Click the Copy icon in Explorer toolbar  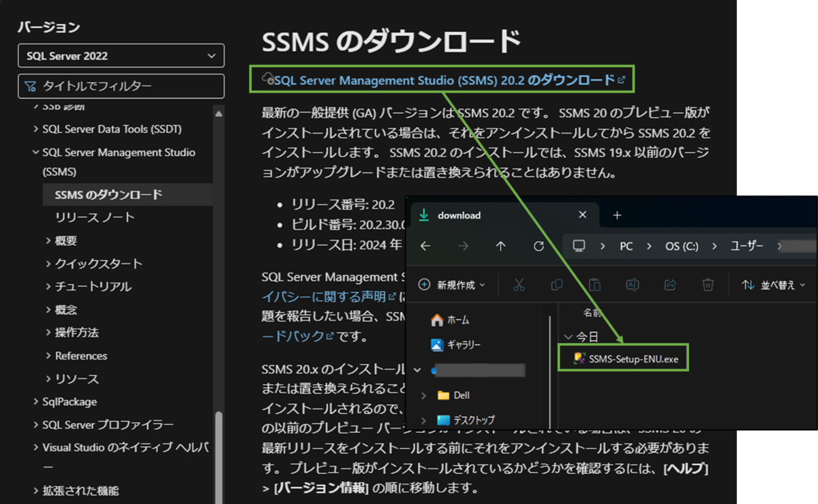(x=557, y=285)
